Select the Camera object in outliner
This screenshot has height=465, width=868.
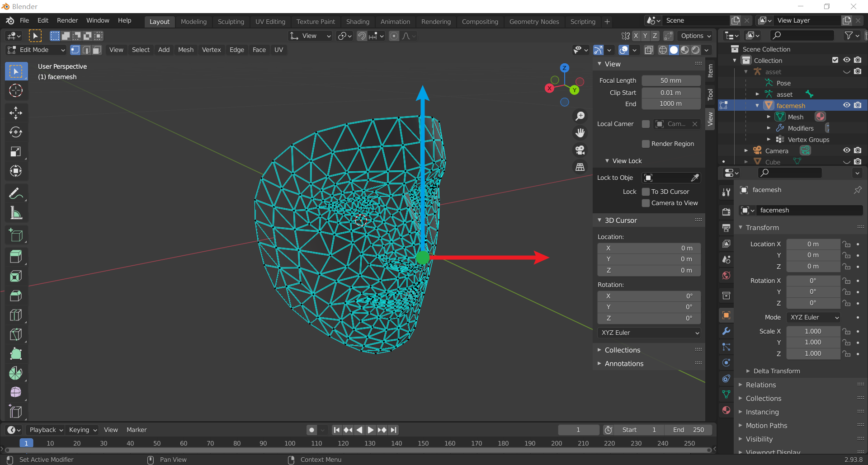click(776, 151)
